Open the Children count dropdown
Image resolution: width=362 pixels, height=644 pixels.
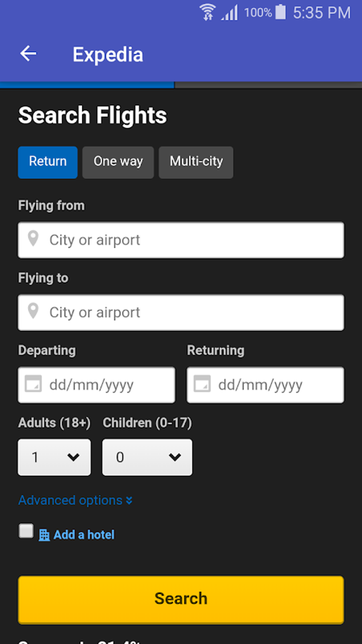[x=147, y=457]
